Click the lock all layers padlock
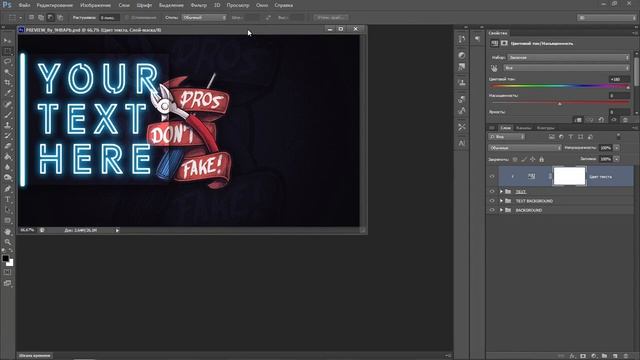The width and height of the screenshot is (640, 360). coord(541,159)
